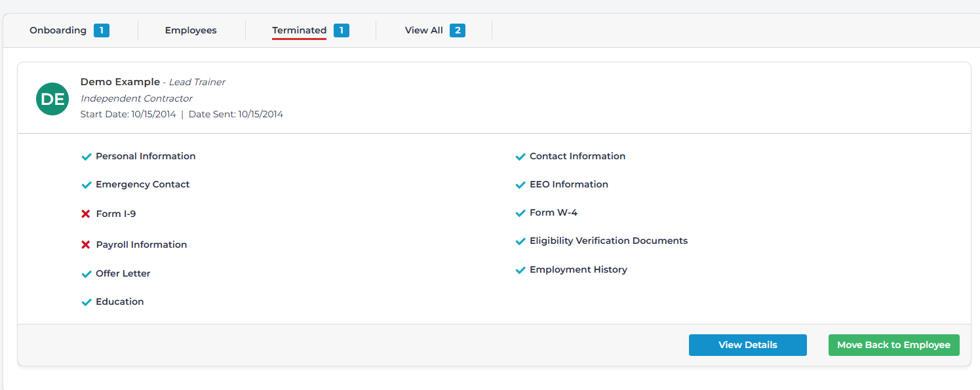Image resolution: width=980 pixels, height=390 pixels.
Task: Click the red X beside Form I-9
Action: (86, 214)
